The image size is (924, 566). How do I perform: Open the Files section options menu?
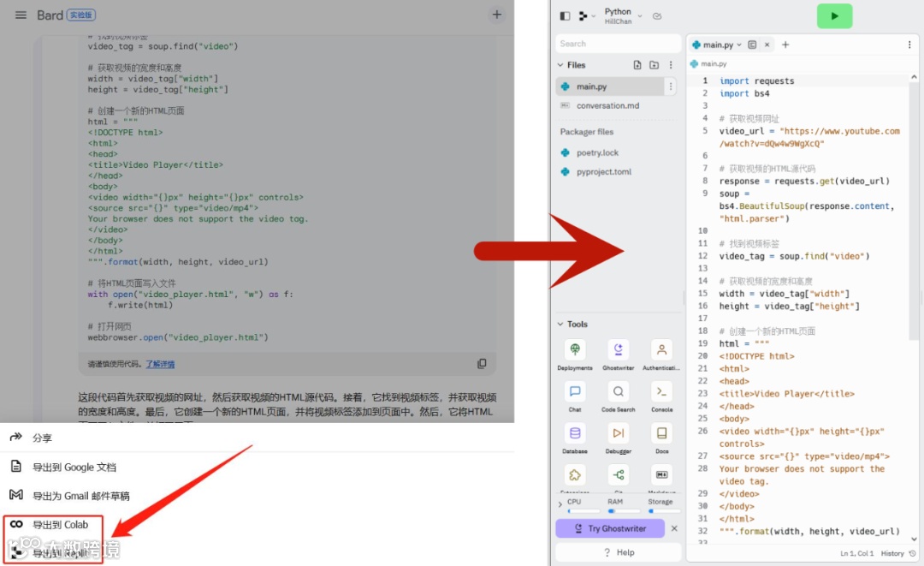671,65
